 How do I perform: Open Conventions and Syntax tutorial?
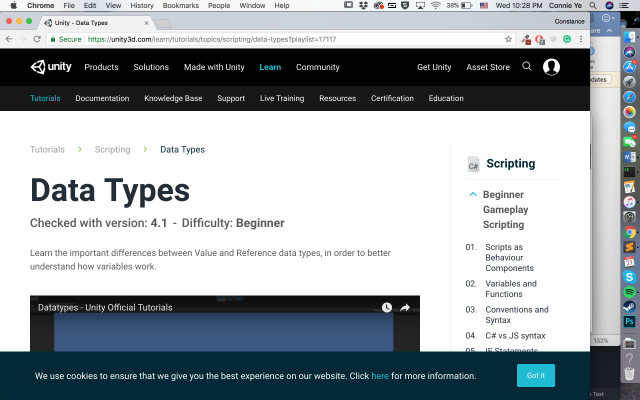coord(517,315)
